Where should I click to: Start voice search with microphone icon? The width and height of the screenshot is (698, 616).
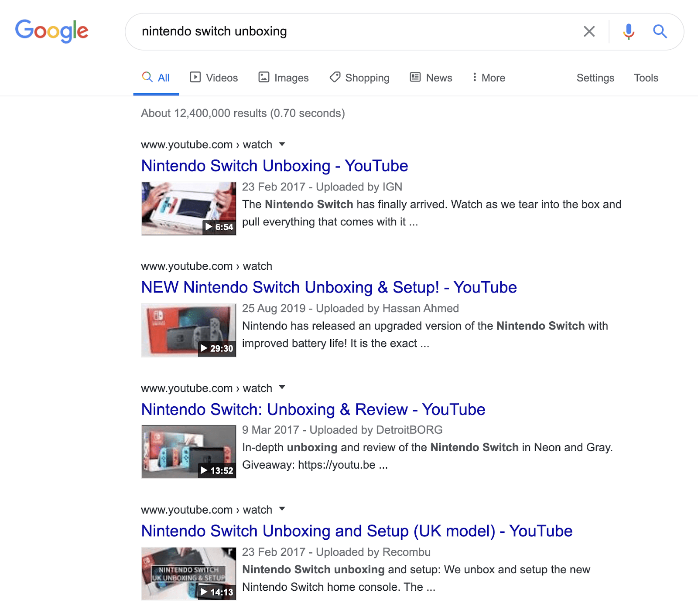click(x=628, y=31)
